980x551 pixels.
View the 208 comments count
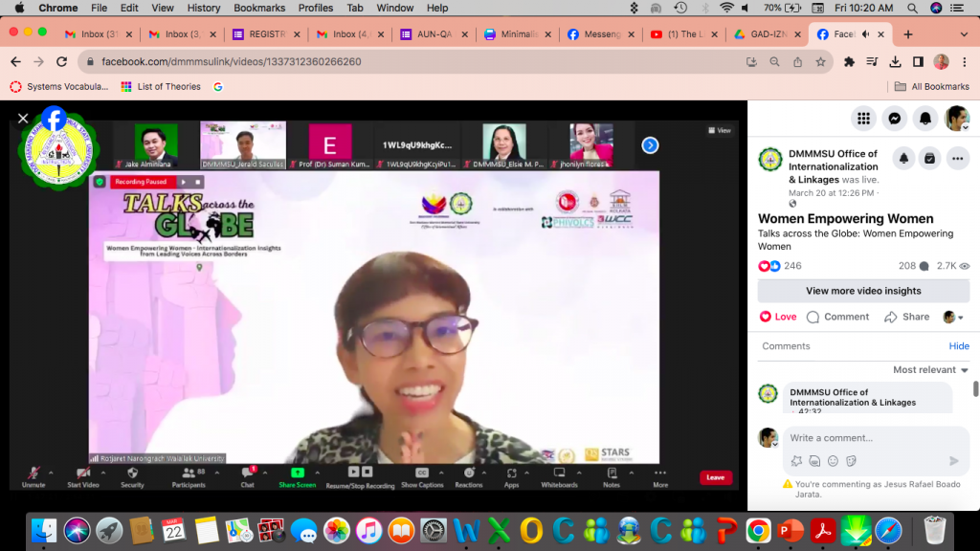914,266
